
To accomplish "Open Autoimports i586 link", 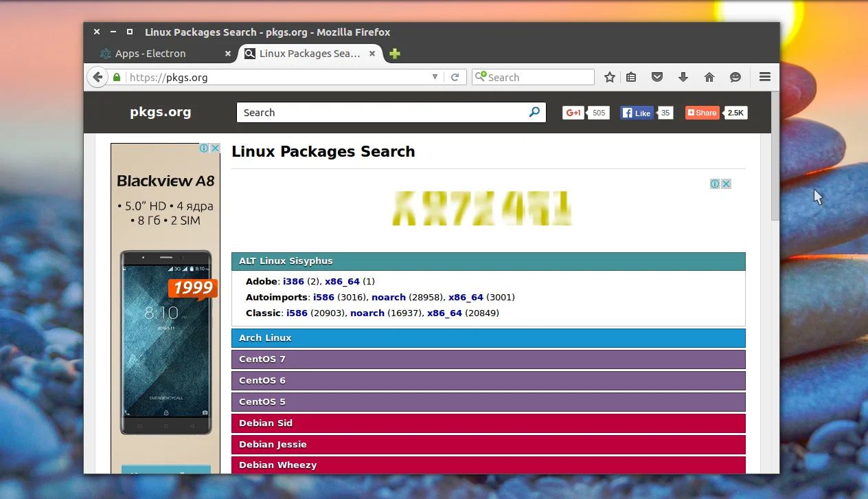I will 323,297.
